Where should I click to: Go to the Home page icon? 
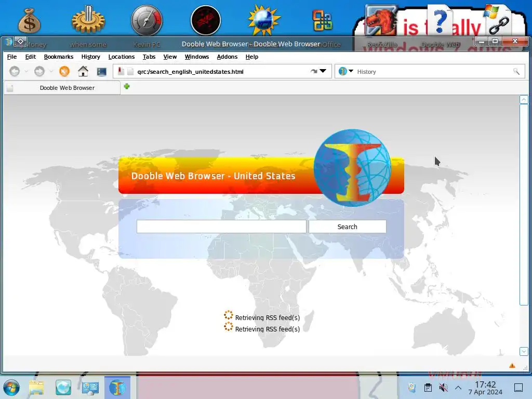(x=83, y=71)
